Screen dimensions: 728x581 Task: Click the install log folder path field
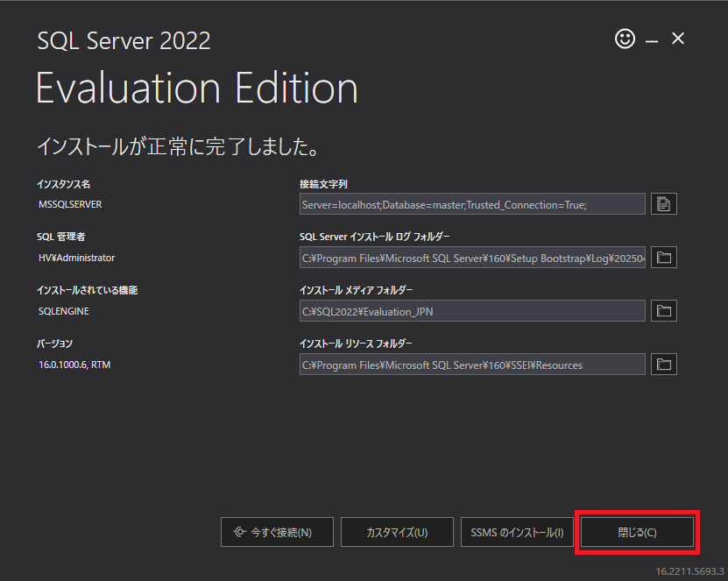(x=472, y=258)
